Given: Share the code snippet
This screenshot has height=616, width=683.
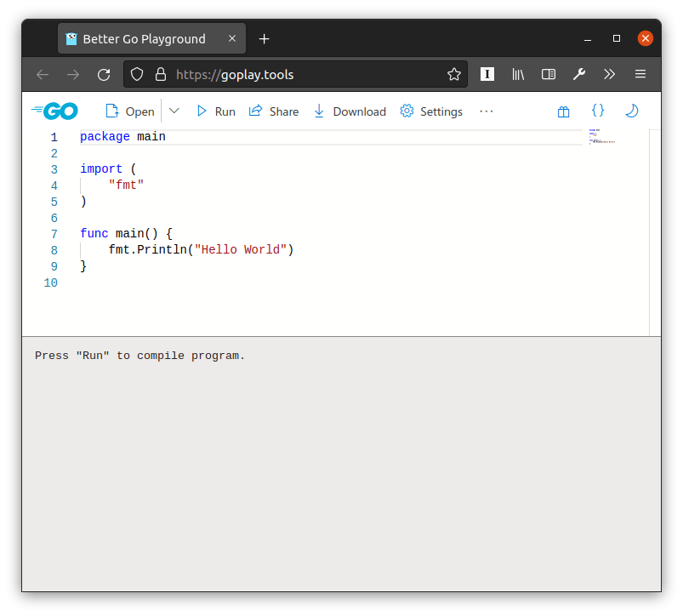Looking at the screenshot, I should click(274, 111).
